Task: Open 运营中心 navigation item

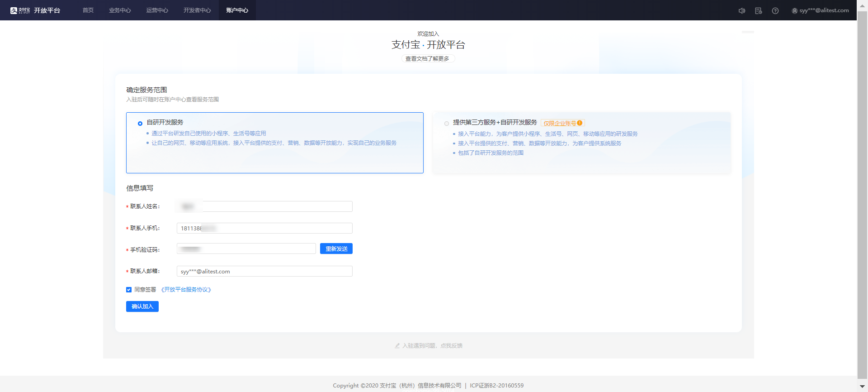Action: tap(157, 10)
